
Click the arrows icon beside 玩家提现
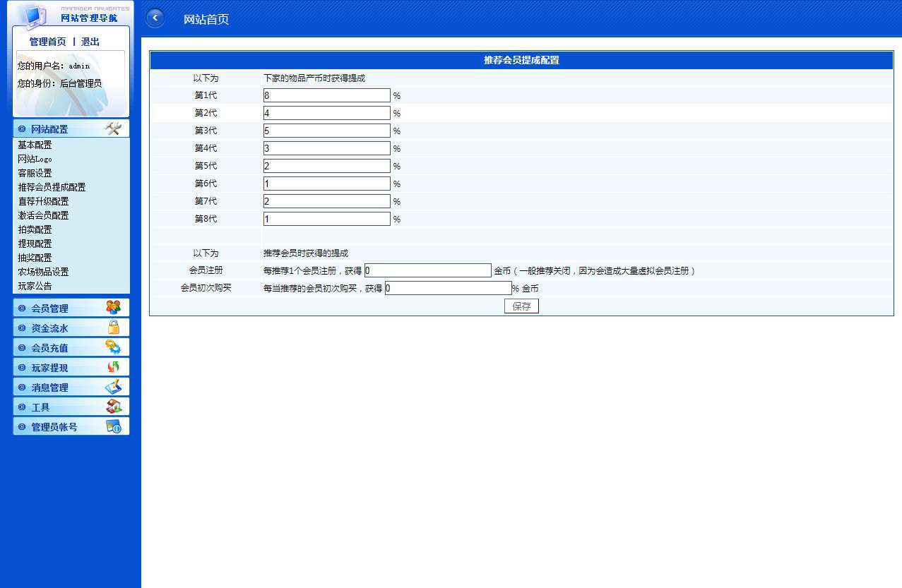pos(113,367)
